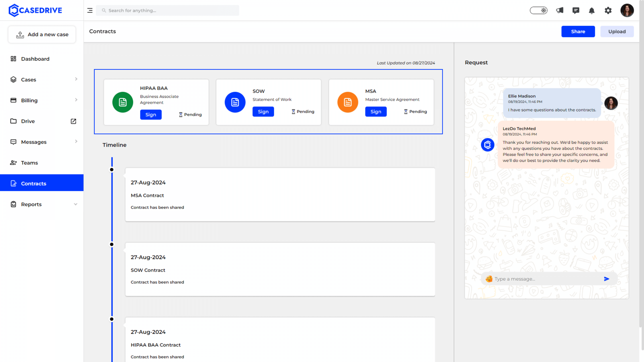Open the SOW Contract timeline entry
Viewport: 644px width, 362px height.
pos(280,269)
